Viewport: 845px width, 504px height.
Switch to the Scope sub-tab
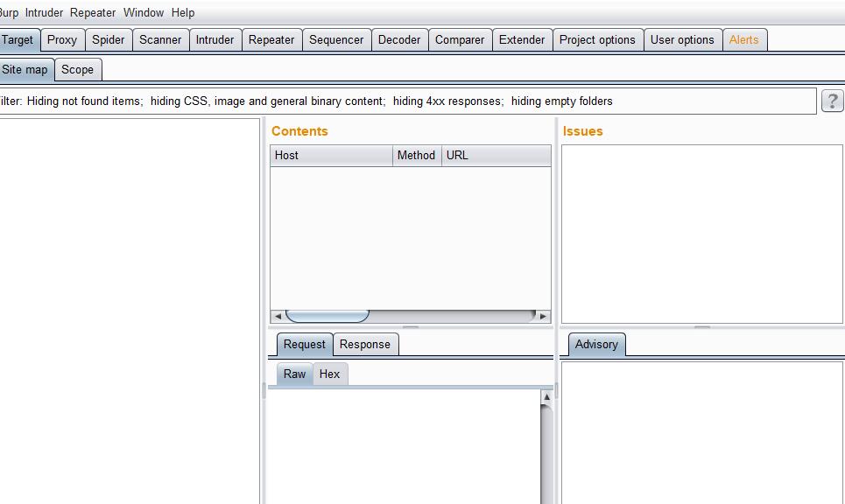coord(78,69)
